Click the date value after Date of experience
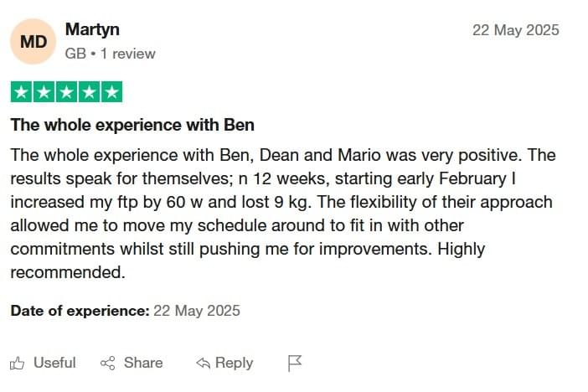The width and height of the screenshot is (588, 392). pyautogui.click(x=197, y=311)
